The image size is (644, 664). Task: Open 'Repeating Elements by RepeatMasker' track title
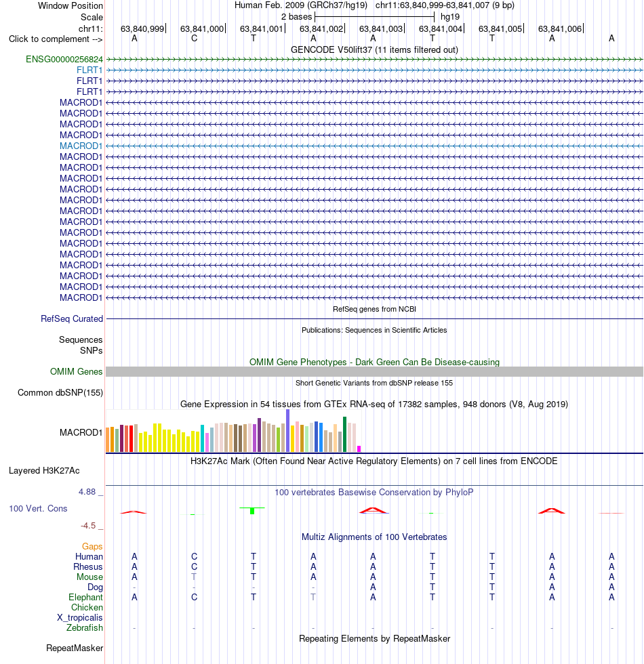(374, 638)
